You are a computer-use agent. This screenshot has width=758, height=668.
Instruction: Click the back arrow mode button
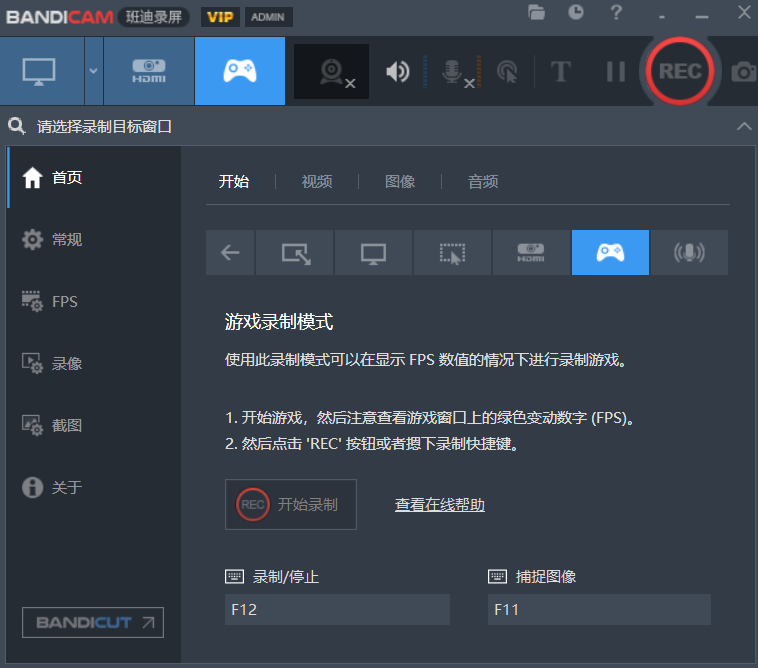[230, 252]
